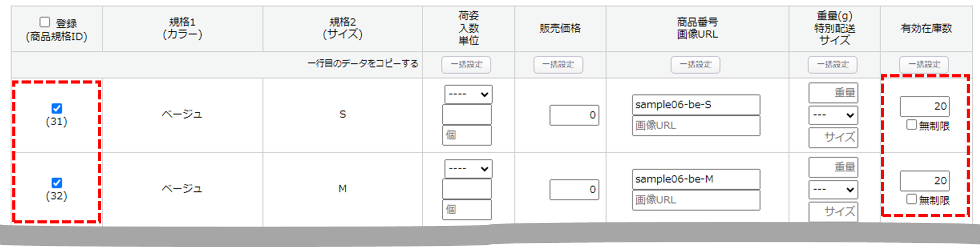Image resolution: width=980 pixels, height=247 pixels.
Task: Click 一括設定 button under 有効在庫数 column
Action: point(924,65)
